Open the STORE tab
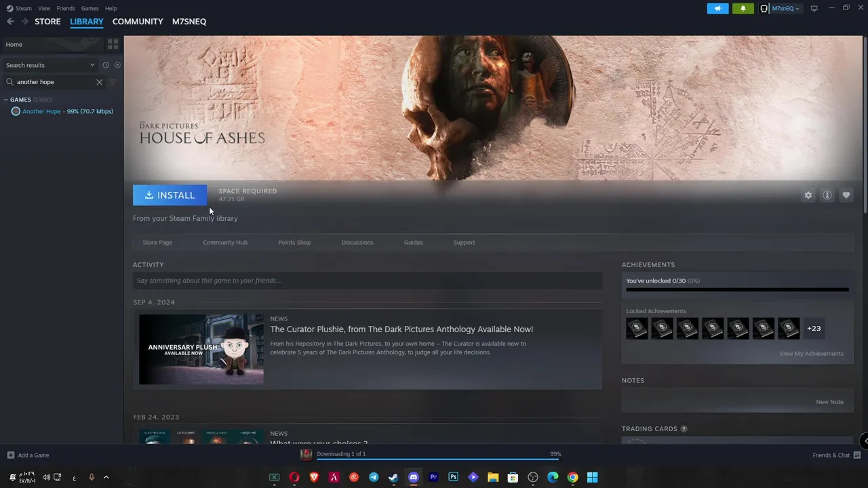This screenshot has height=488, width=868. (x=47, y=22)
